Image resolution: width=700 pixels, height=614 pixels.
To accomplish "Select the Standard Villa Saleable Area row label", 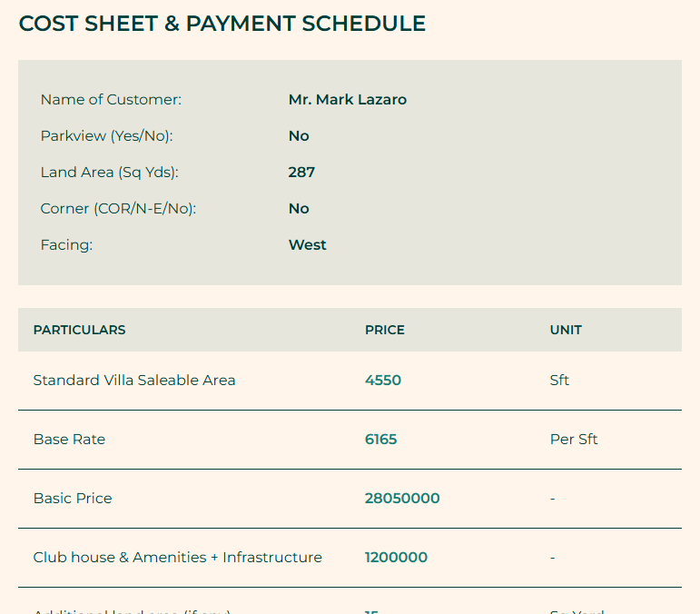I will (134, 381).
